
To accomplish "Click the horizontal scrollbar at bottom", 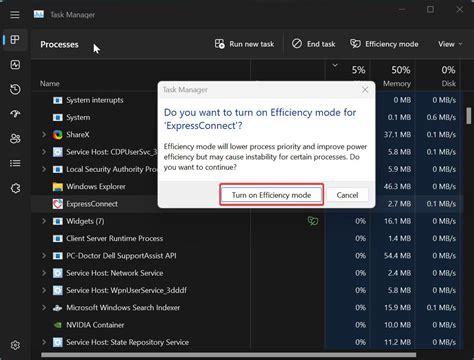I will (x=228, y=355).
